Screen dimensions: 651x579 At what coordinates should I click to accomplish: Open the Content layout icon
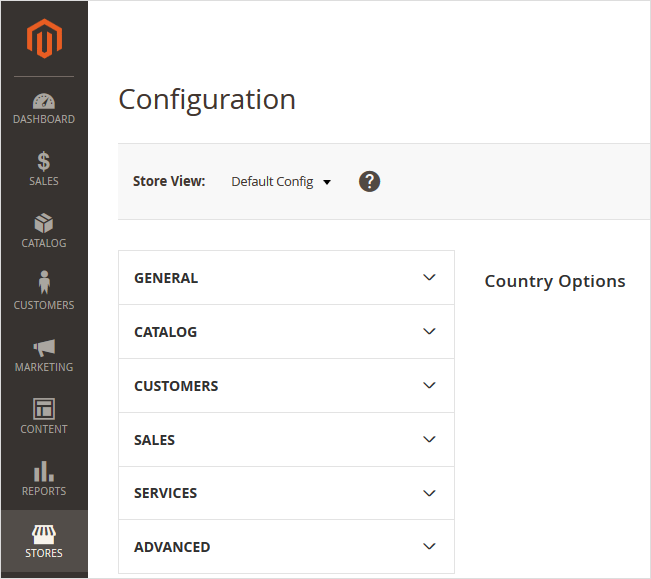(x=44, y=417)
